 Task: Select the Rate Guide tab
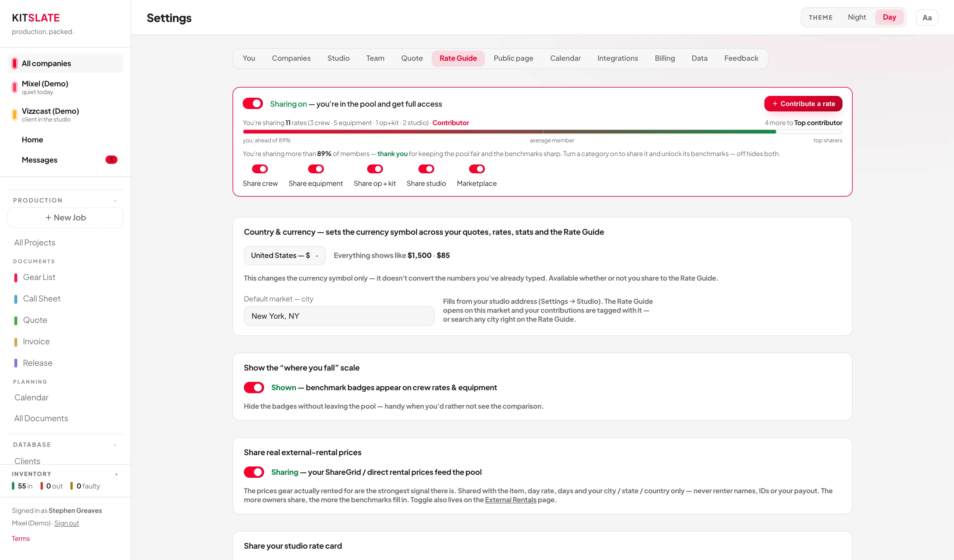pyautogui.click(x=458, y=58)
